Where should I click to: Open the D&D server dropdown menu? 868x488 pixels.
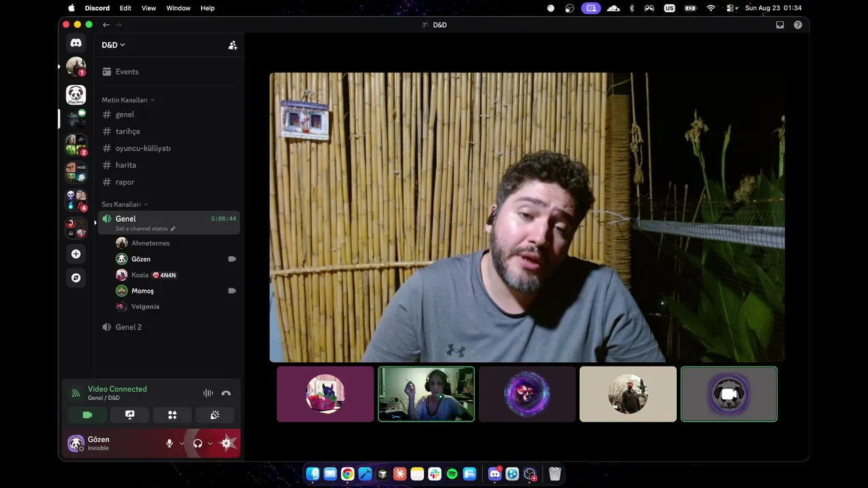click(113, 45)
